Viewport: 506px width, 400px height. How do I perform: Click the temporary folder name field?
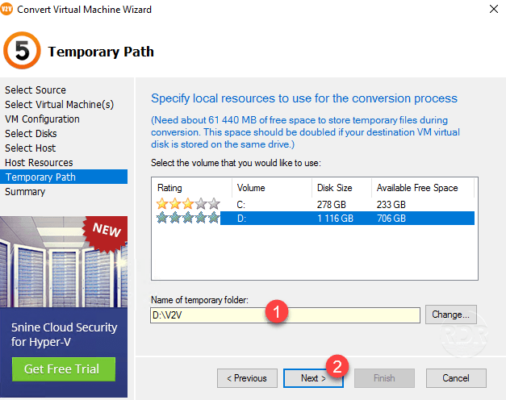(285, 315)
